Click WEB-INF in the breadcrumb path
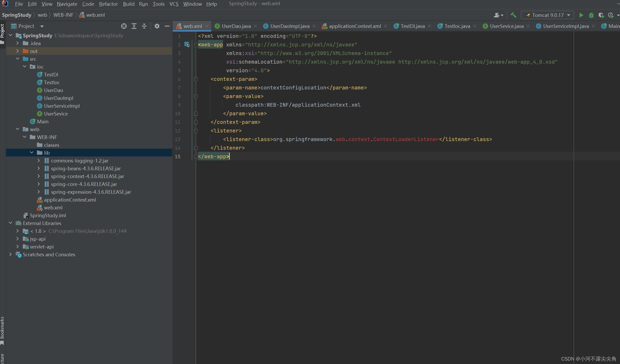This screenshot has height=364, width=620. click(x=63, y=15)
